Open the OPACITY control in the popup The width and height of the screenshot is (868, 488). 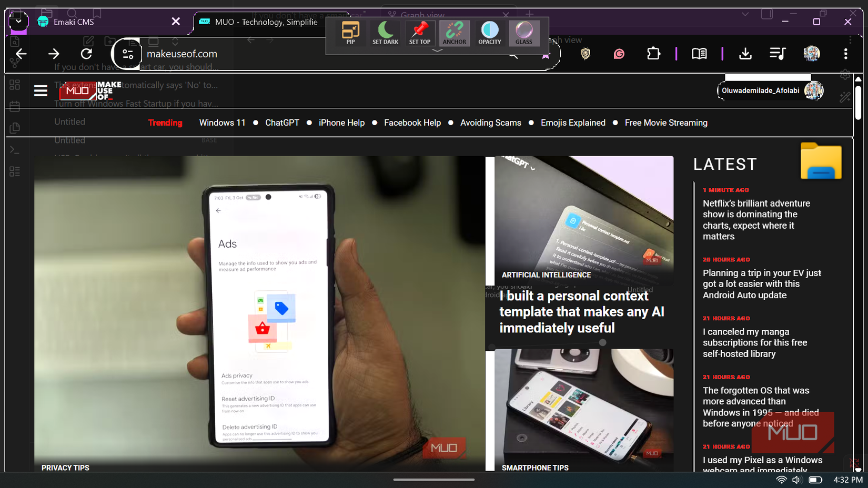tap(489, 33)
